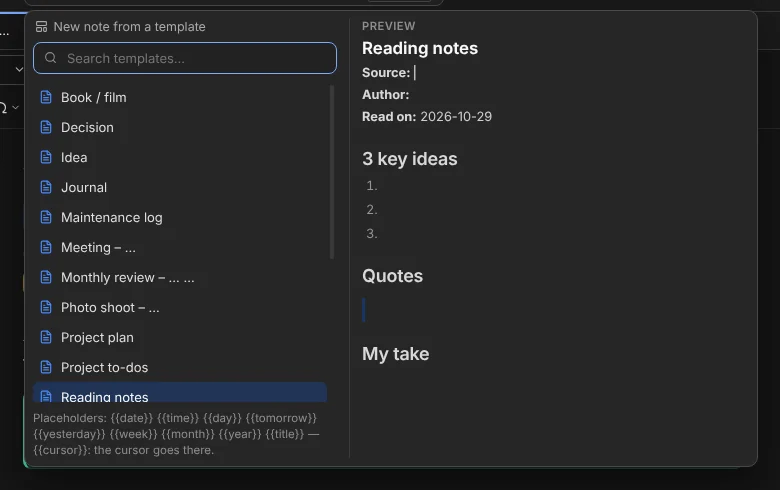Click the document icon next to Meeting
The height and width of the screenshot is (490, 780).
(46, 248)
